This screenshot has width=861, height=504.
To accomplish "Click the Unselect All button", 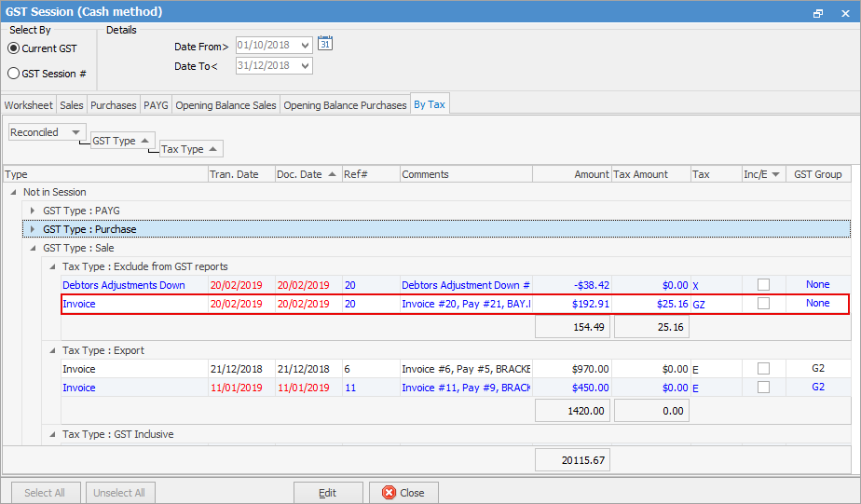I will tap(119, 493).
